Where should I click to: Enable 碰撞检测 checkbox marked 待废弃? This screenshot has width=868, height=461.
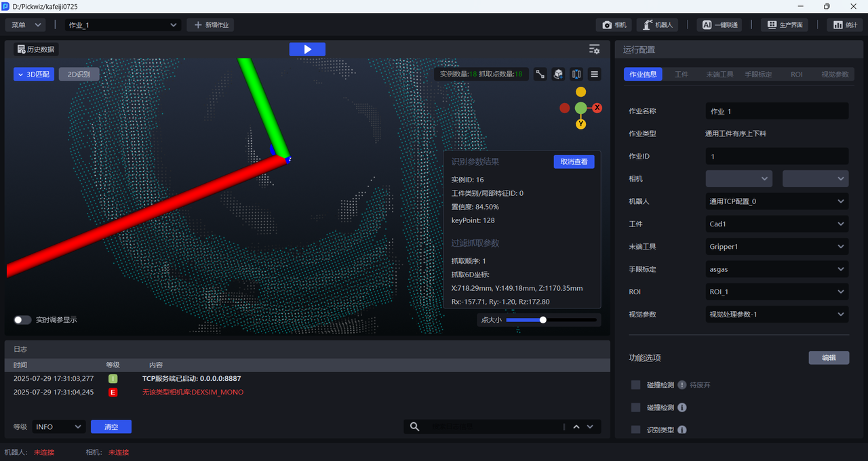(x=635, y=384)
